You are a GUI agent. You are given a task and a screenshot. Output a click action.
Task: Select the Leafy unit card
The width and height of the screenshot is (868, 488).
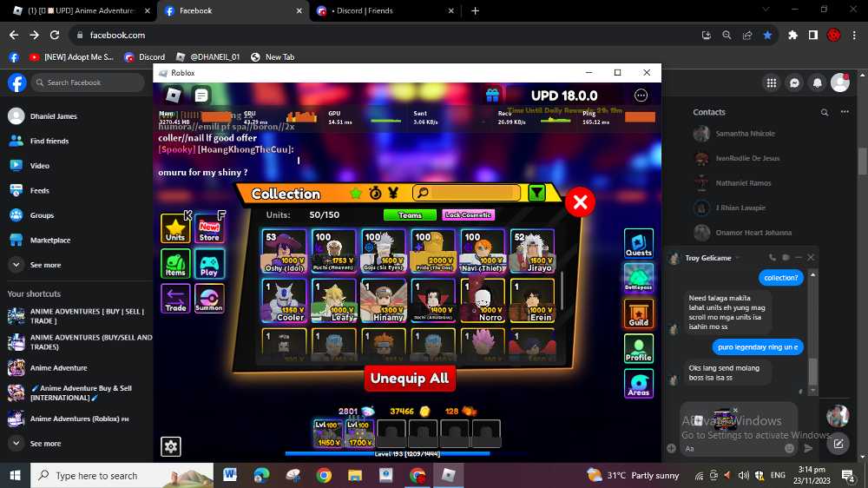point(333,300)
